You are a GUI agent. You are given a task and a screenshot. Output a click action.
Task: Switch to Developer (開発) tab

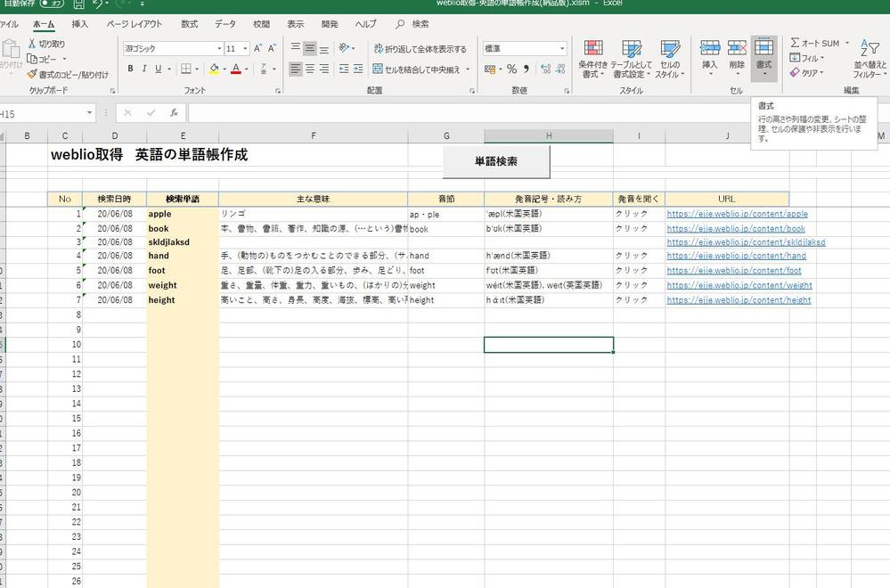pos(330,24)
